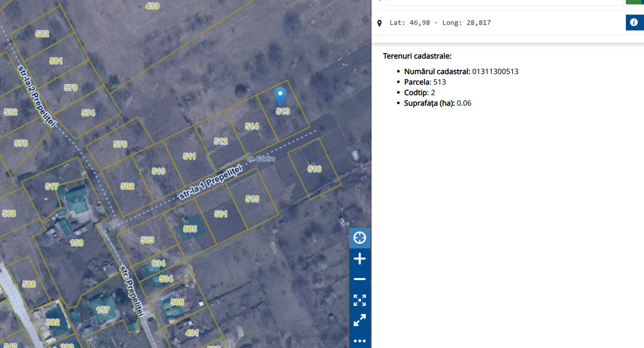Select parcel 514 on the map
The width and height of the screenshot is (644, 348).
[x=252, y=126]
